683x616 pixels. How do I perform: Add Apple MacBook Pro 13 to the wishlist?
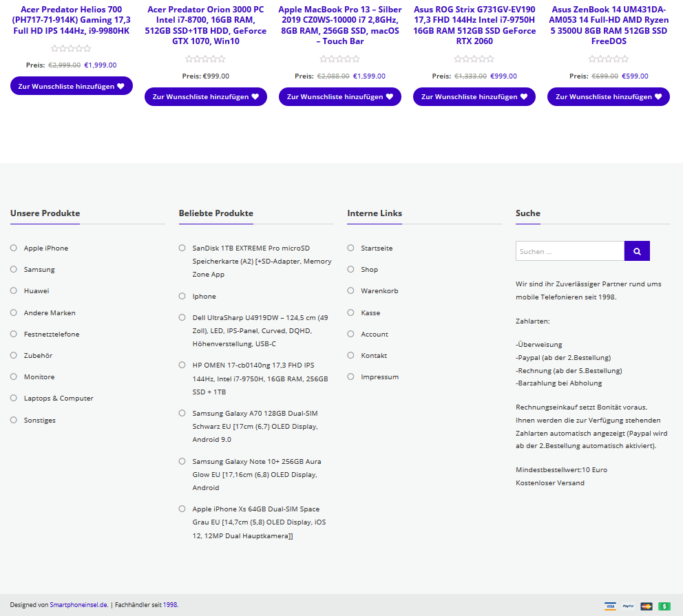point(339,96)
